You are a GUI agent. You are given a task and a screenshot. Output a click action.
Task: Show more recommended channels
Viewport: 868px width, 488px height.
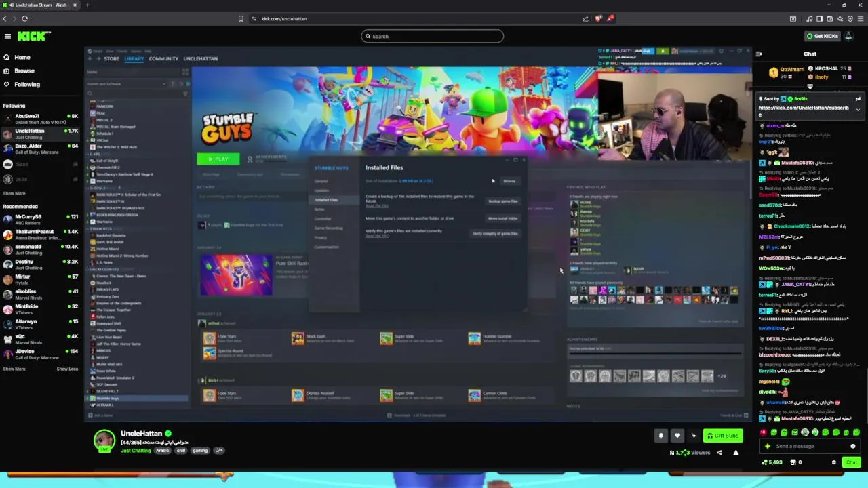pos(14,369)
